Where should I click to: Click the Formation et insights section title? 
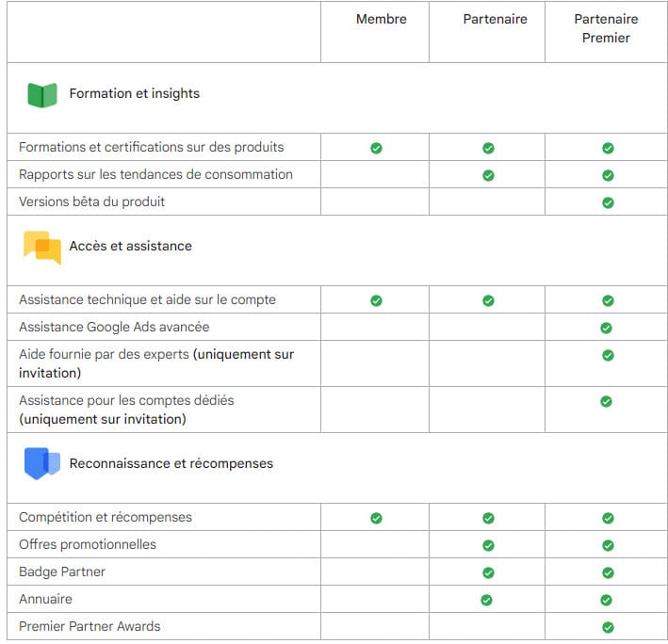coord(134,93)
